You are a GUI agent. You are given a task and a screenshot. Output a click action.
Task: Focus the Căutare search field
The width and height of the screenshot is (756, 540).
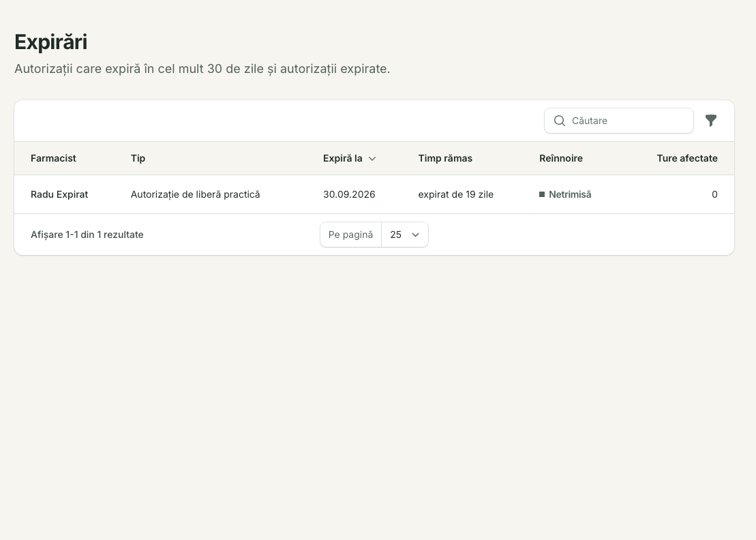tap(618, 121)
